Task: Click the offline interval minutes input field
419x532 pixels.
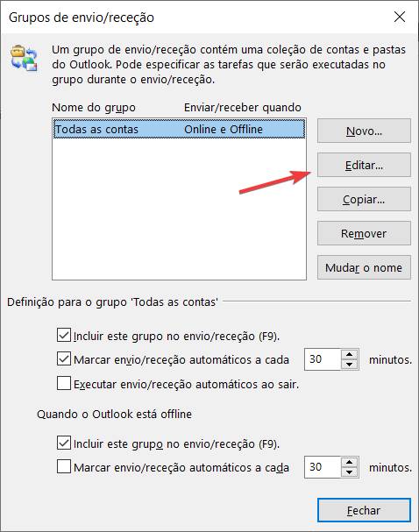Action: tap(323, 467)
